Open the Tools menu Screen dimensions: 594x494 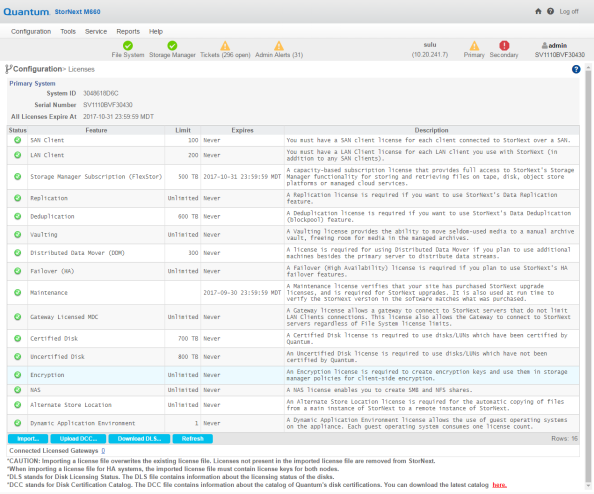68,31
